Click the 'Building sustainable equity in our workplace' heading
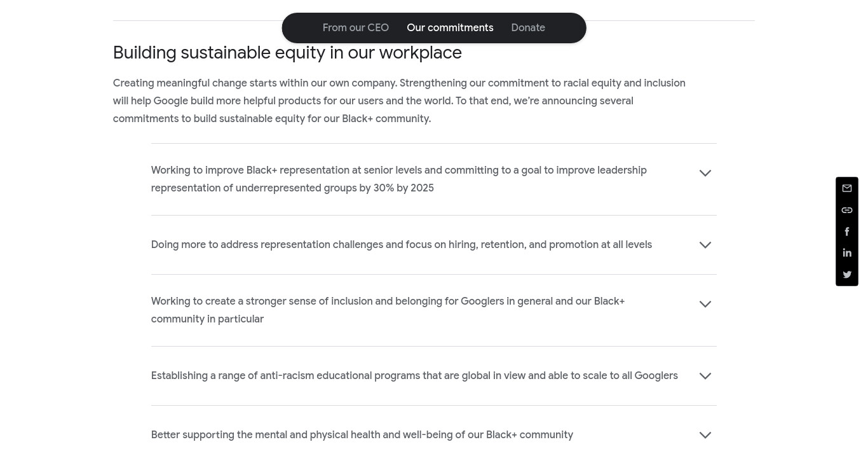Image resolution: width=868 pixels, height=463 pixels. coord(287,53)
